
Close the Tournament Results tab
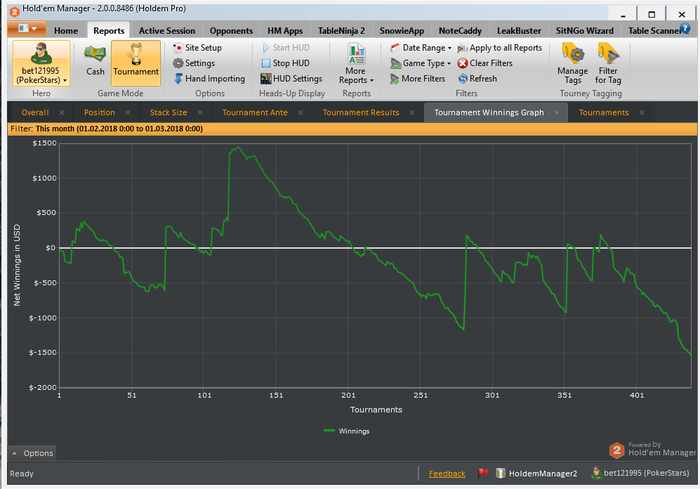(412, 113)
